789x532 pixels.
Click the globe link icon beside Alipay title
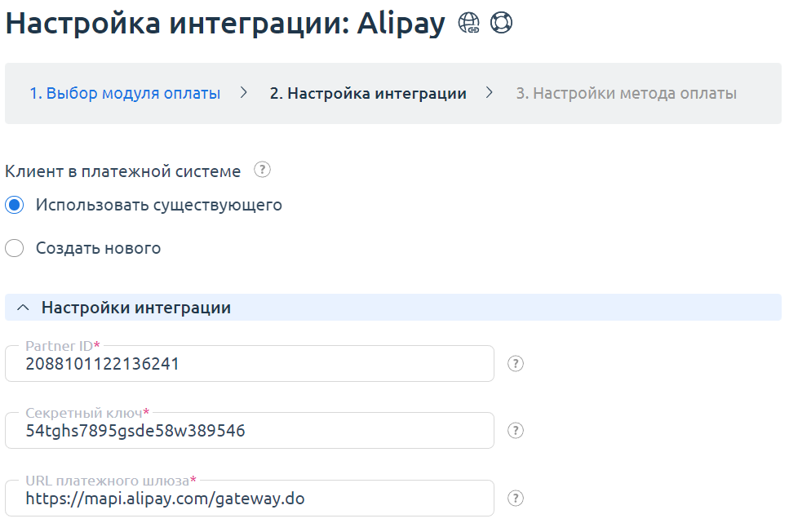coord(469,24)
